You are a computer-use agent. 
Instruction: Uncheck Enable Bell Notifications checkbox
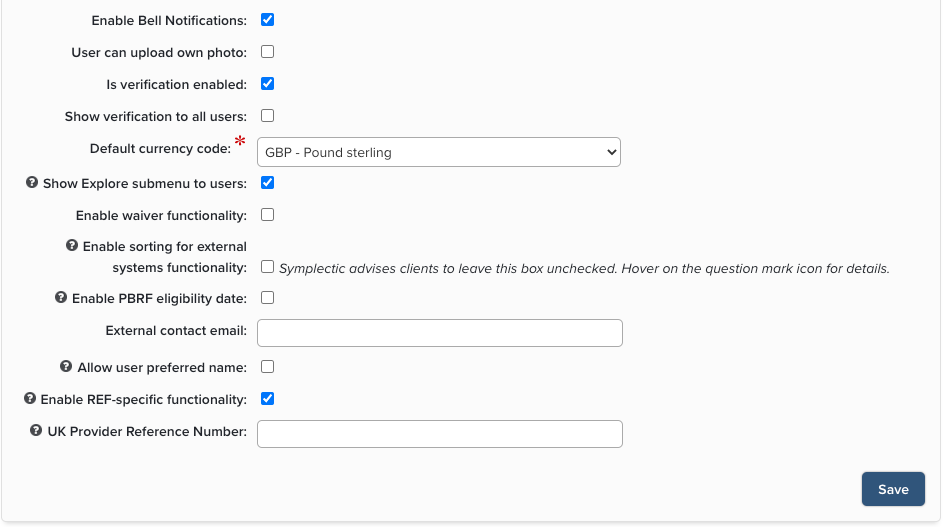[267, 20]
